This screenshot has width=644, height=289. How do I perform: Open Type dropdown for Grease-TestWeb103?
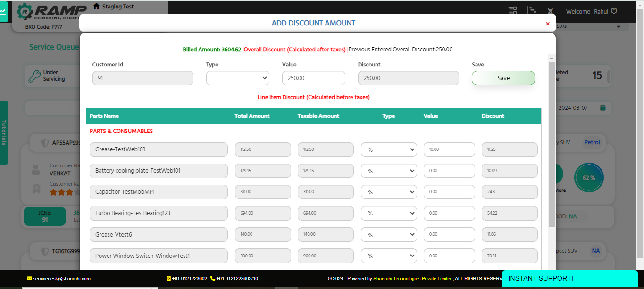click(x=388, y=149)
